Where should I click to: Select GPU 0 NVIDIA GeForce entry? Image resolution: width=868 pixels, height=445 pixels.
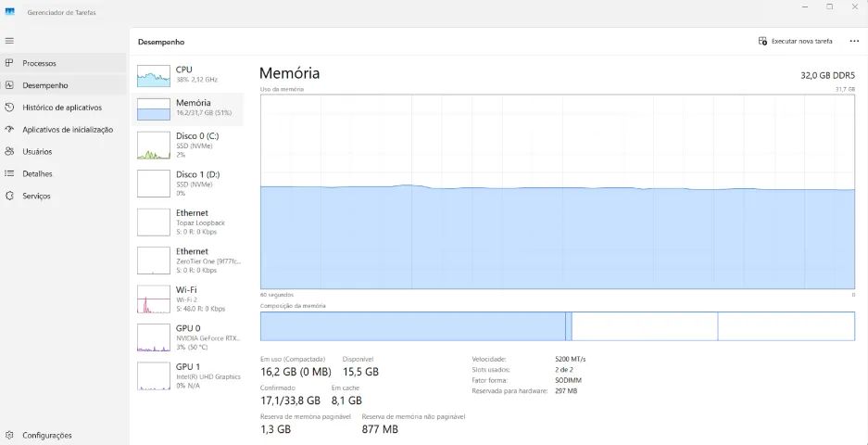click(x=188, y=337)
